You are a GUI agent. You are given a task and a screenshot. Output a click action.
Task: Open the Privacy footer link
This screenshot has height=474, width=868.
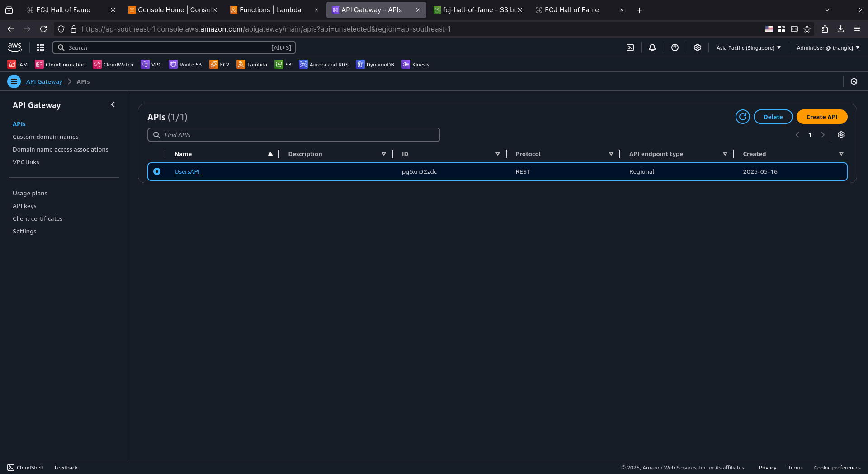[768, 467]
